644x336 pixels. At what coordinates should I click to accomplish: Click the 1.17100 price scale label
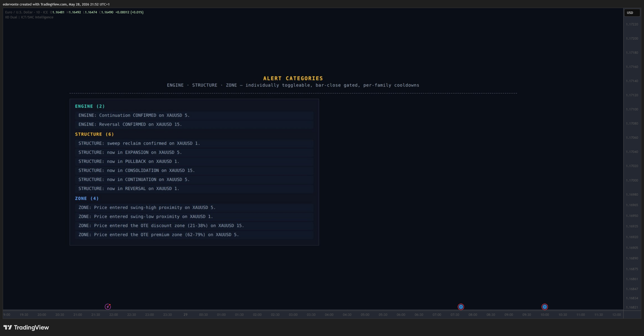pyautogui.click(x=632, y=109)
